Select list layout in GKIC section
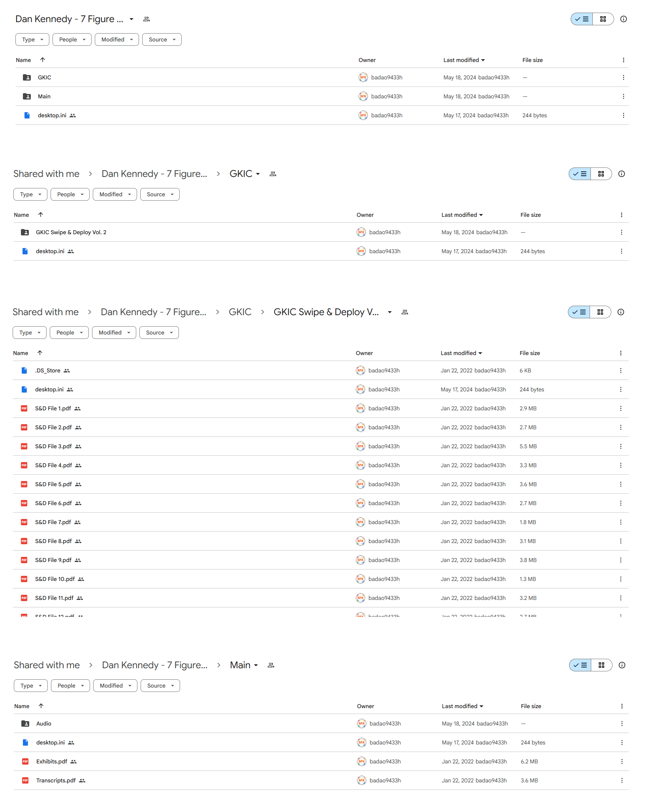Screen dimensions: 654x812 (x=580, y=174)
